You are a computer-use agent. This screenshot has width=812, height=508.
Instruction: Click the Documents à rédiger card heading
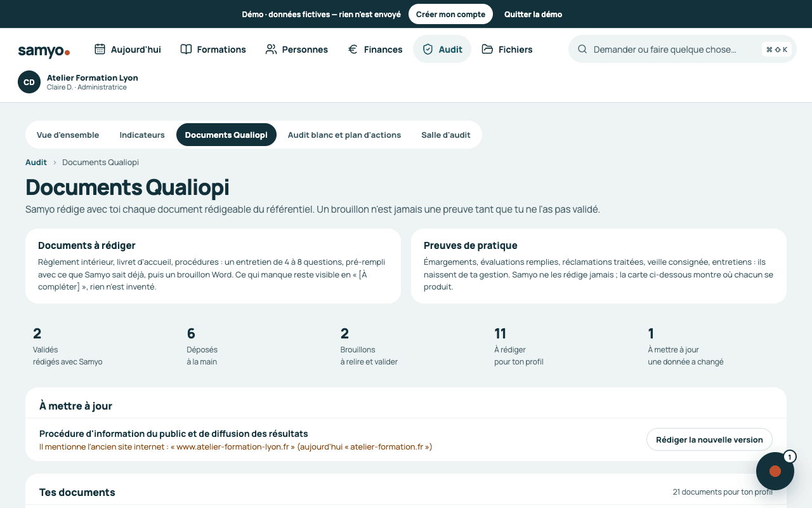(87, 245)
